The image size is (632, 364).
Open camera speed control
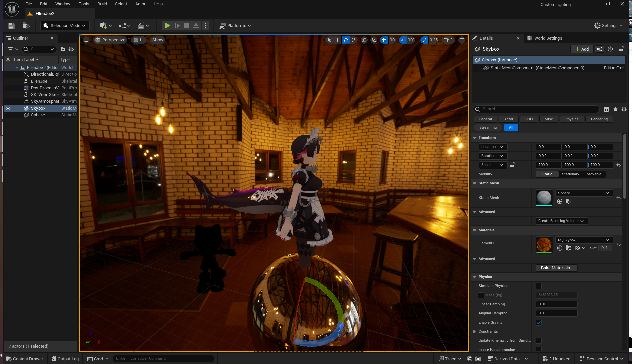[x=448, y=40]
